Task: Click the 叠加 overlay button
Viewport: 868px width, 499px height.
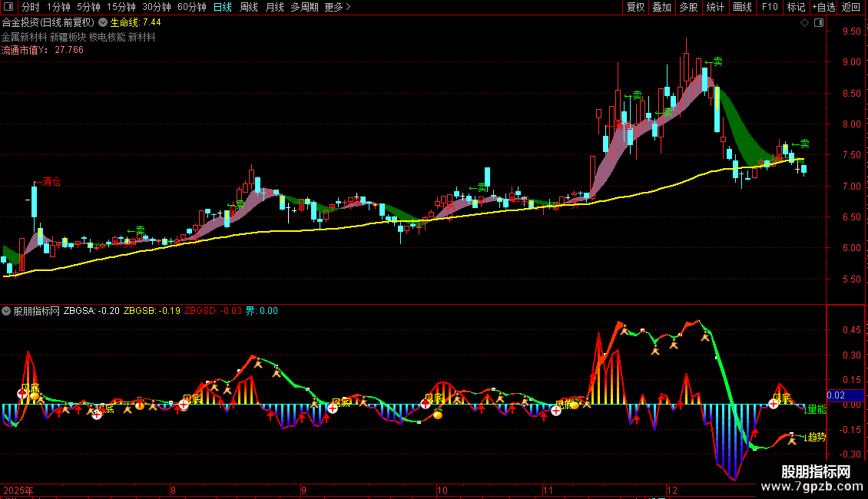Action: tap(662, 7)
